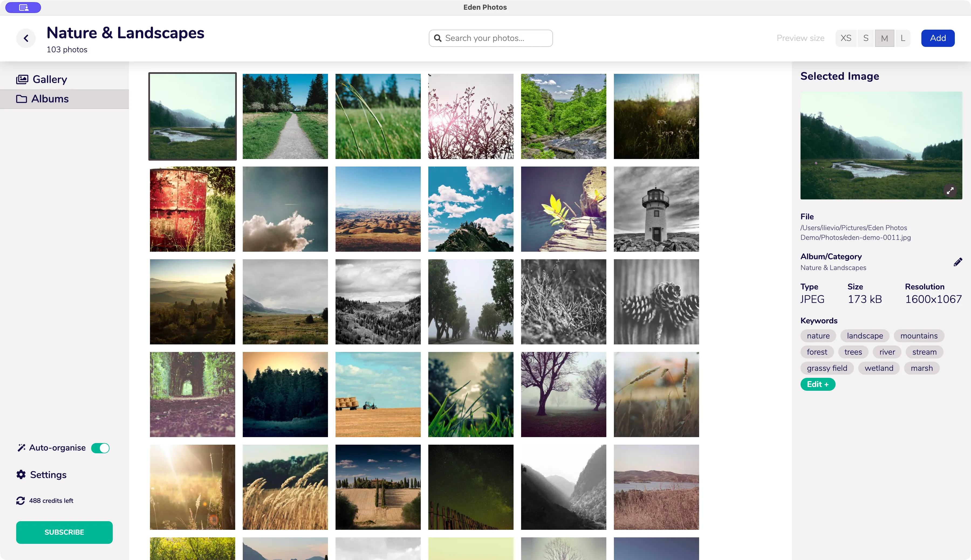The image size is (971, 560).
Task: Select the 'marsh' keyword tag
Action: 922,368
